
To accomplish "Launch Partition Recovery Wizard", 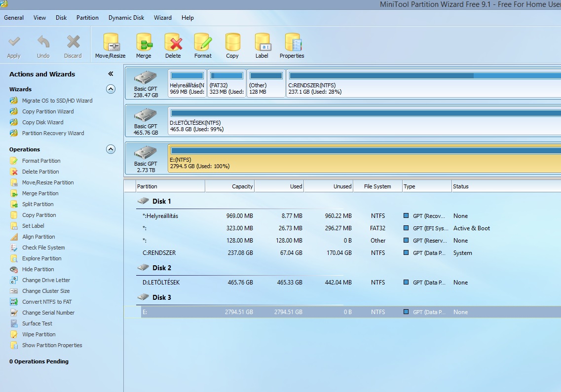I will coord(53,133).
